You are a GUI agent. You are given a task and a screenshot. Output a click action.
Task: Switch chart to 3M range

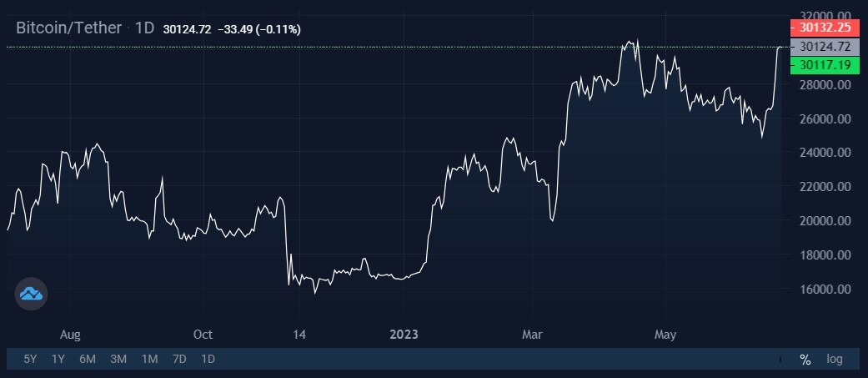118,359
